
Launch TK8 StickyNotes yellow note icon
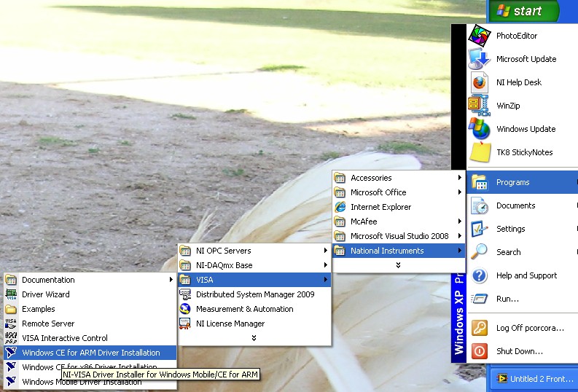(x=479, y=152)
